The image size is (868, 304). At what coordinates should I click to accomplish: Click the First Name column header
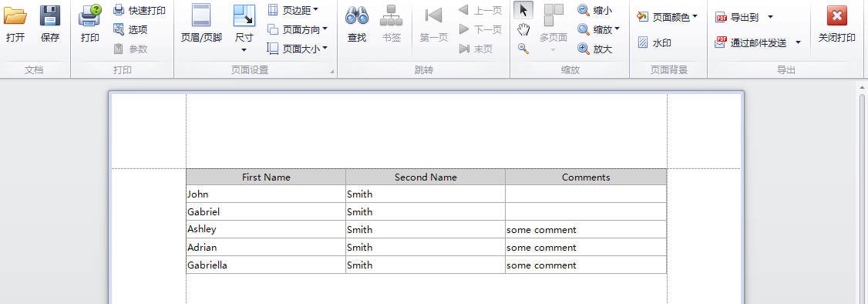pyautogui.click(x=266, y=177)
